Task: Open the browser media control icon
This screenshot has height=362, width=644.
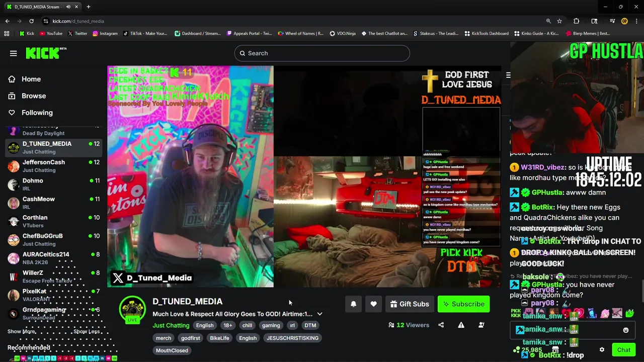Action: coord(612,21)
